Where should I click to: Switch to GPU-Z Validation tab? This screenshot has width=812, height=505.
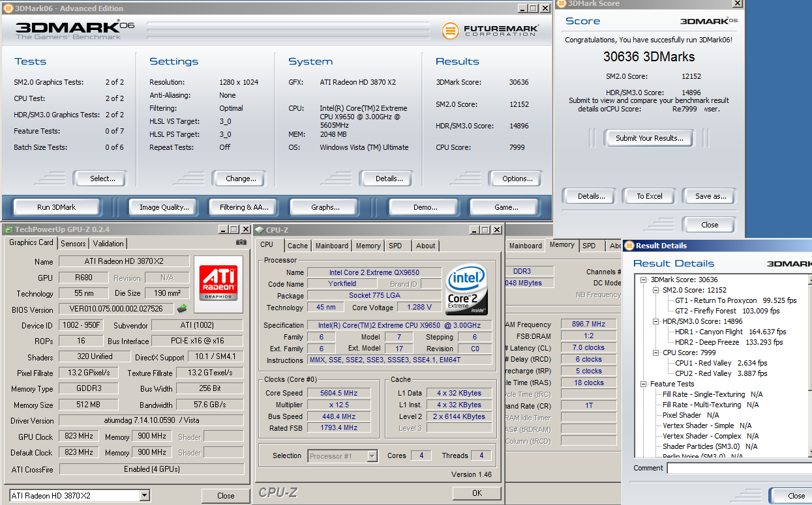pyautogui.click(x=108, y=244)
